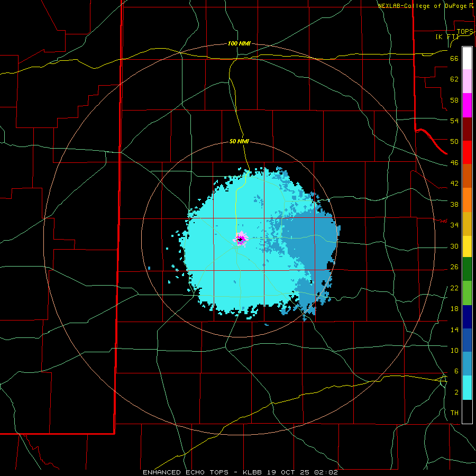Click the legend value "10"
The width and height of the screenshot is (476, 476).
click(x=454, y=350)
